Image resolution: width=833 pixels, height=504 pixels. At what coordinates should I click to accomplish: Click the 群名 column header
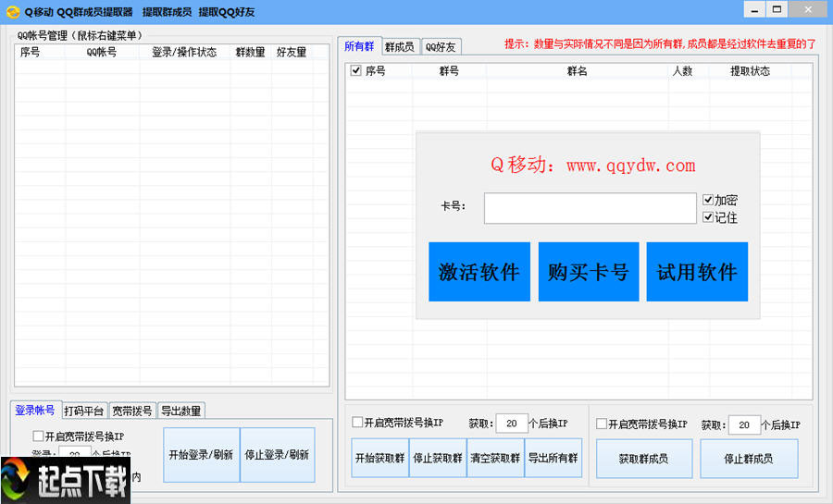pos(577,71)
